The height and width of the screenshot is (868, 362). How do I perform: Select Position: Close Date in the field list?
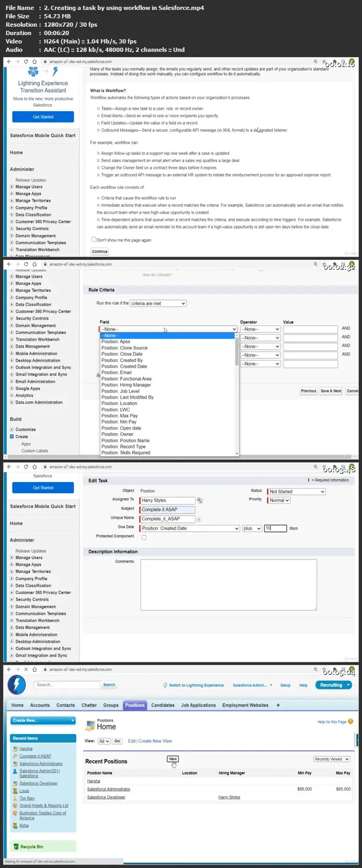coord(168,354)
